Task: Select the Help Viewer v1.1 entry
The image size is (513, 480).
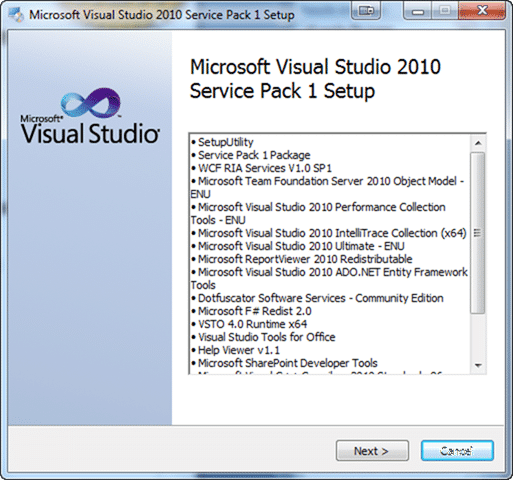Action: tap(235, 350)
